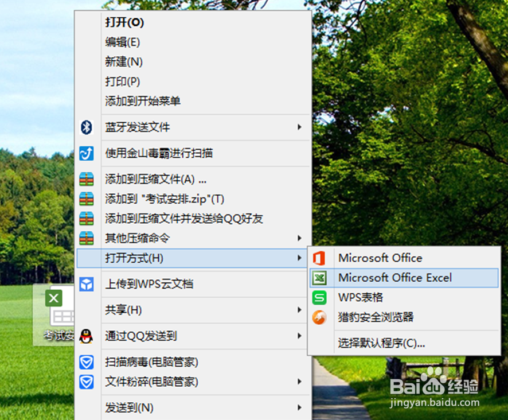Click archive icon next to 添加到压缩文件(A)
Screen dimensions: 508x420
87,180
